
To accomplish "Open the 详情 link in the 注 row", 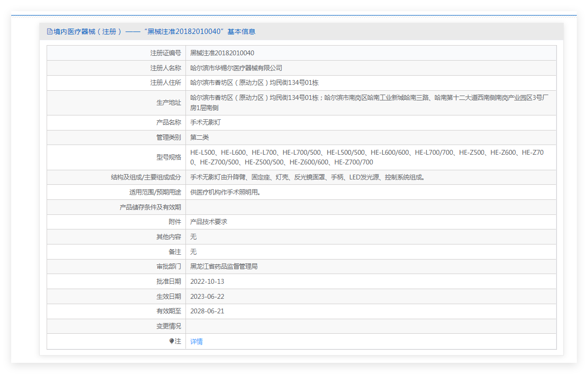I will [196, 341].
